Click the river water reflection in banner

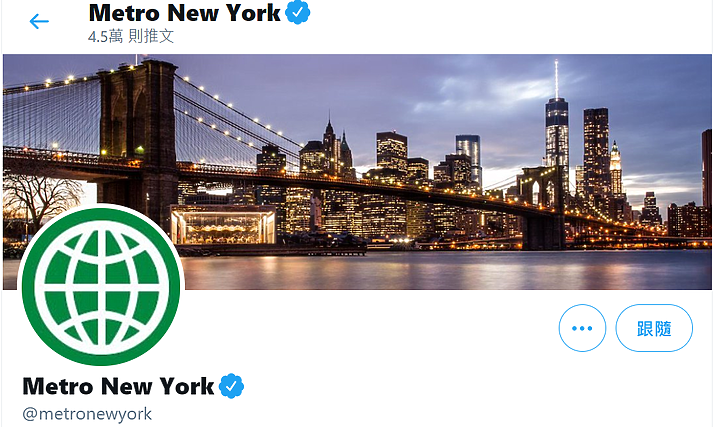coord(445,270)
